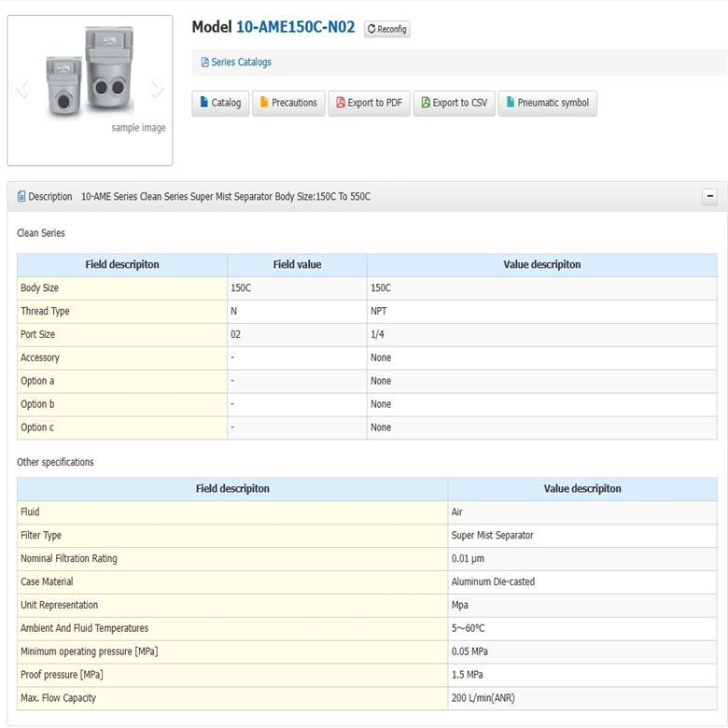
Task: Open the Catalog button
Action: coord(220,103)
